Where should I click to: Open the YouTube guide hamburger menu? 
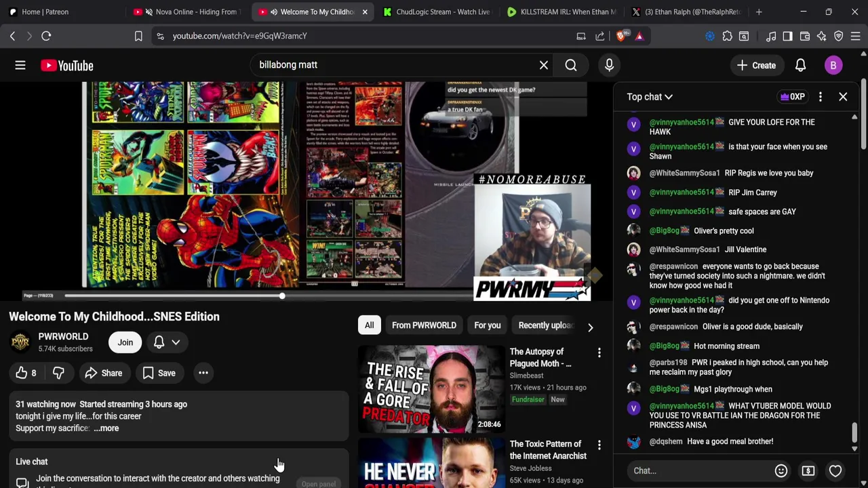(20, 65)
